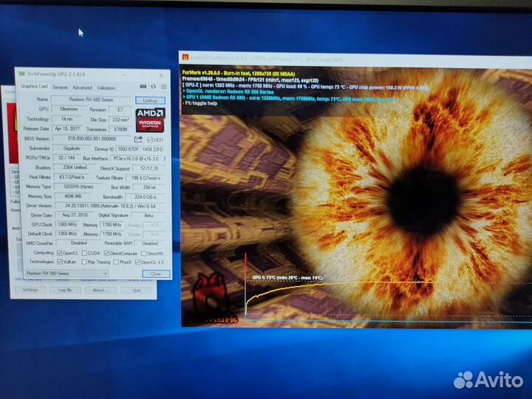Click About button in FurMark launcher
Viewport: 532px width, 399px height.
99,290
